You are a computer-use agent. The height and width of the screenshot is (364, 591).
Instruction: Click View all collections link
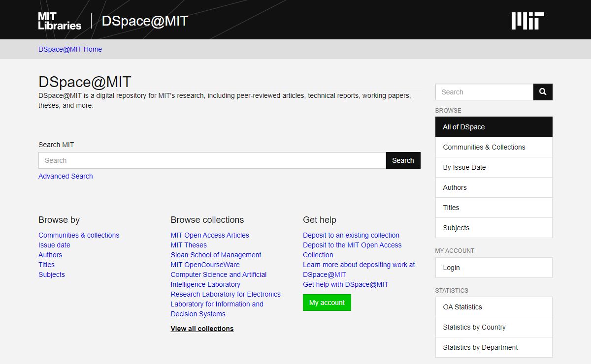[x=202, y=329]
